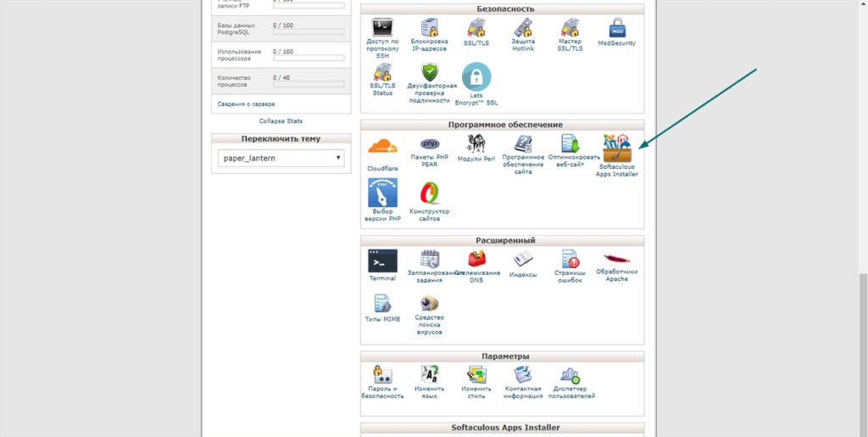
Task: Open Мастер SSL/TLS icon
Action: click(x=570, y=28)
